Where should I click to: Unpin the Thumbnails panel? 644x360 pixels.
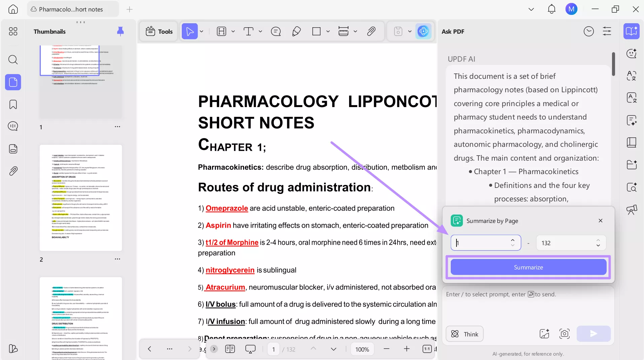point(120,31)
